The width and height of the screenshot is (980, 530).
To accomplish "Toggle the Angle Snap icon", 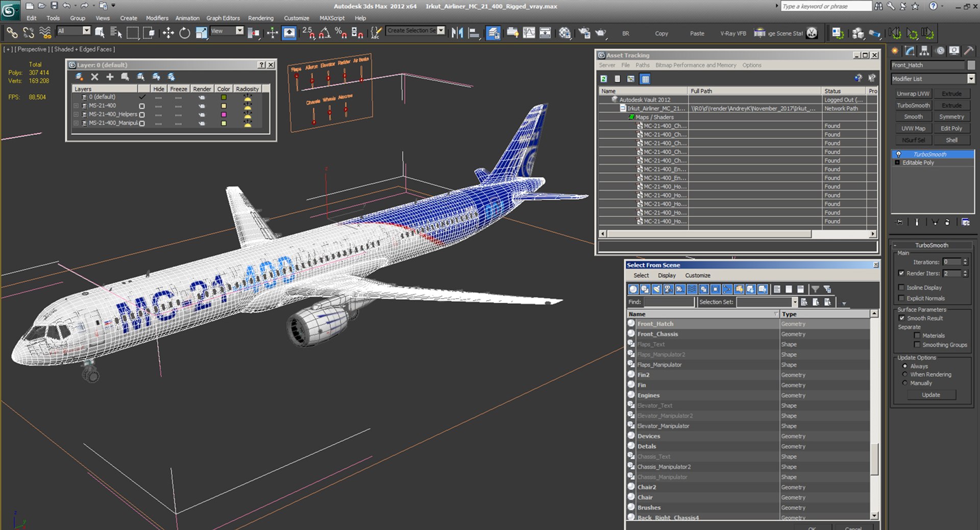I will [x=325, y=33].
